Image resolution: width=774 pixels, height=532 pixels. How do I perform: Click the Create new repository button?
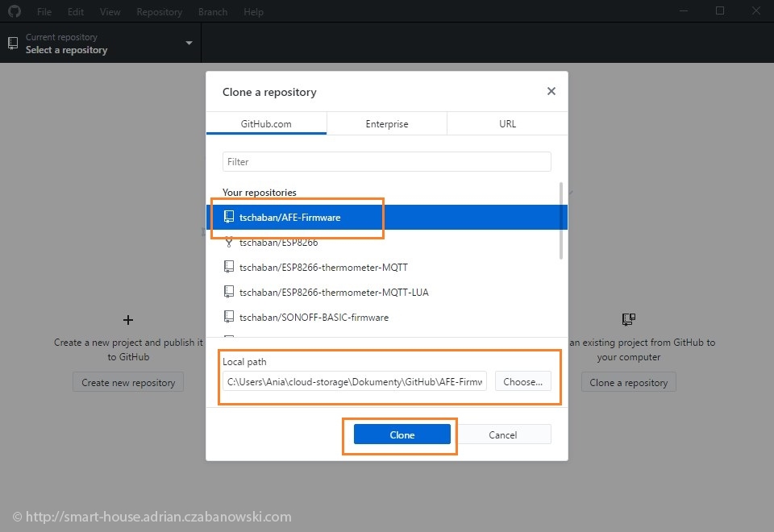tap(128, 382)
